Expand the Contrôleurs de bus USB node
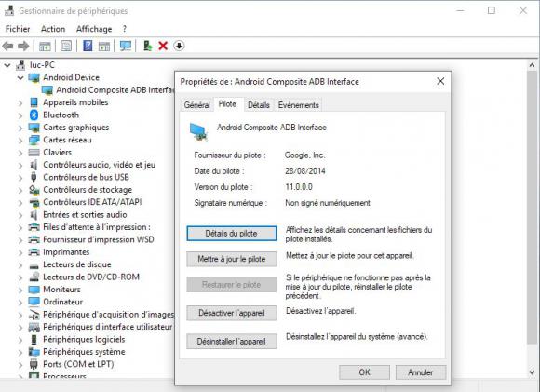 coord(20,178)
